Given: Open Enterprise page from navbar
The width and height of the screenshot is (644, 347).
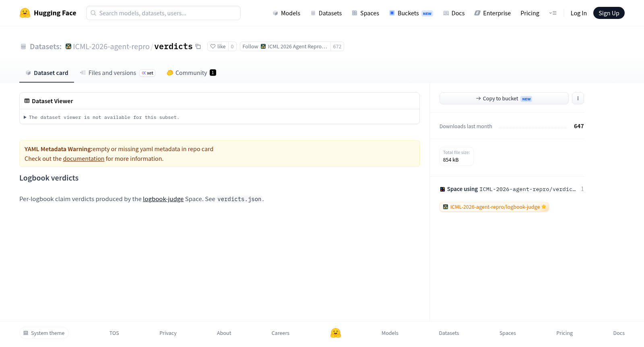Looking at the screenshot, I should pyautogui.click(x=492, y=13).
